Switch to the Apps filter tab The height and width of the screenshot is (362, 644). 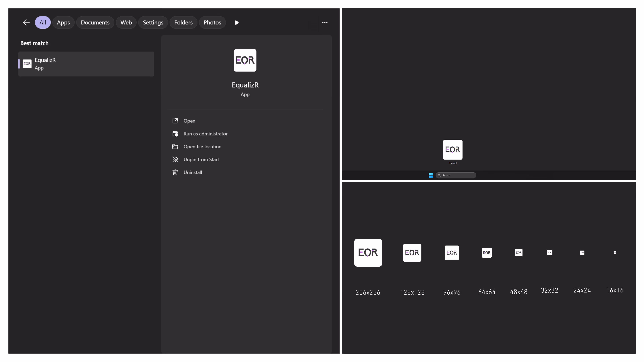coord(63,22)
